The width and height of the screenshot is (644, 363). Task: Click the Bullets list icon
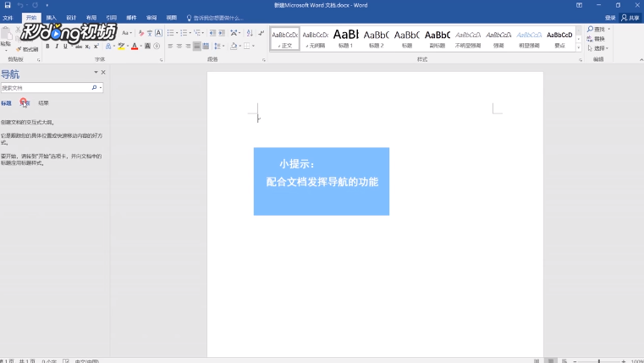coord(170,33)
